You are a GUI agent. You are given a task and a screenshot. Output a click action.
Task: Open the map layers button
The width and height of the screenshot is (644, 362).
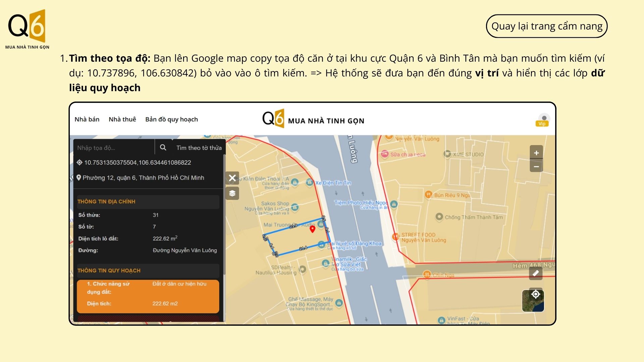tap(232, 193)
